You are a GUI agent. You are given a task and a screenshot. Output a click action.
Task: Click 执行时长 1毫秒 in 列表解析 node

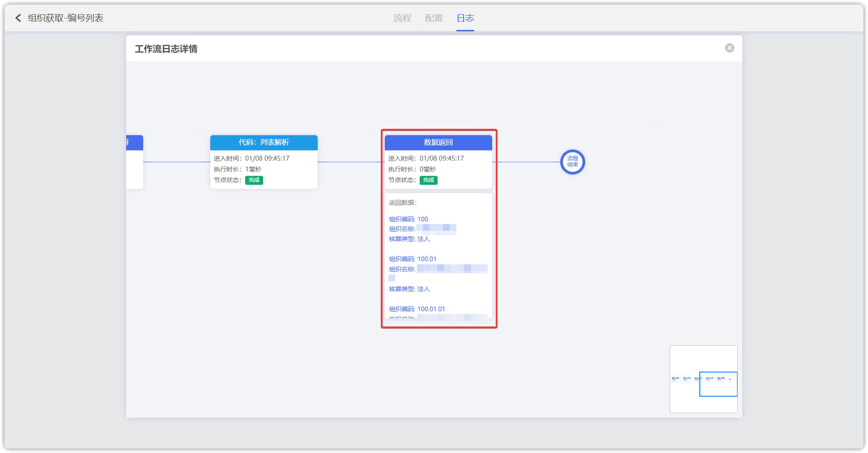point(238,169)
